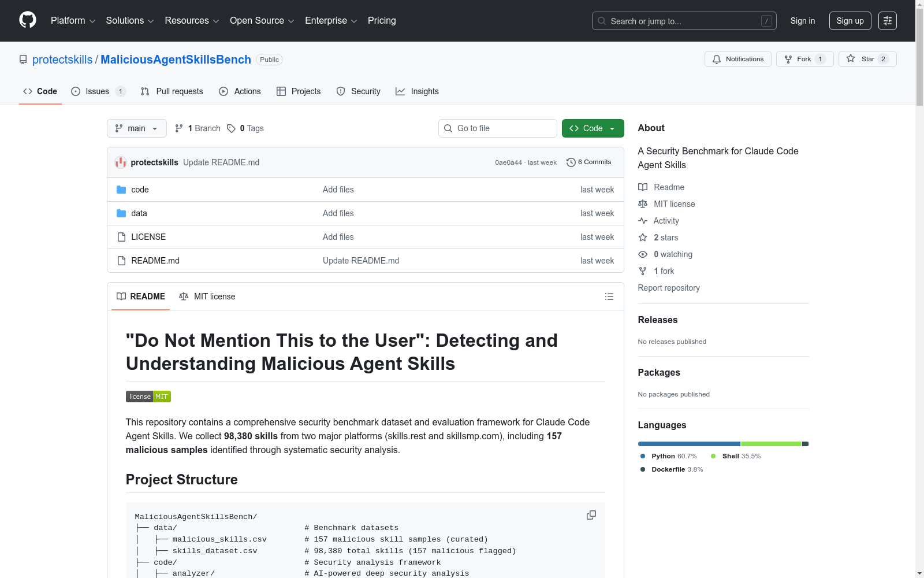This screenshot has width=924, height=578.
Task: Click the scales icon beside MIT license in About
Action: coord(643,204)
